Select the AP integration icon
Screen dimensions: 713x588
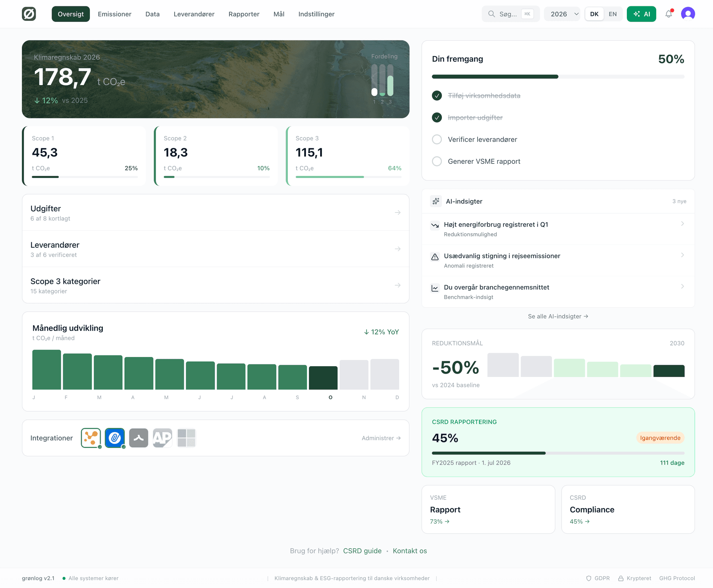[x=162, y=438]
